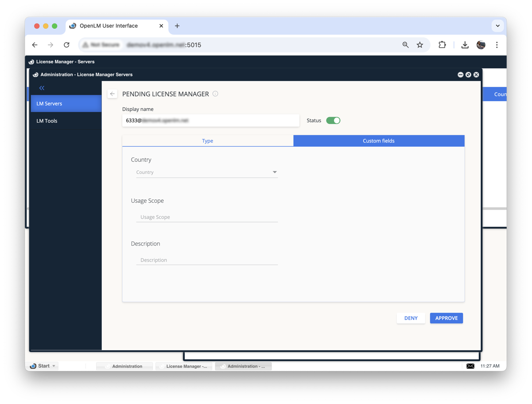Open LM Tools in the sidebar
This screenshot has height=404, width=532.
pyautogui.click(x=47, y=121)
